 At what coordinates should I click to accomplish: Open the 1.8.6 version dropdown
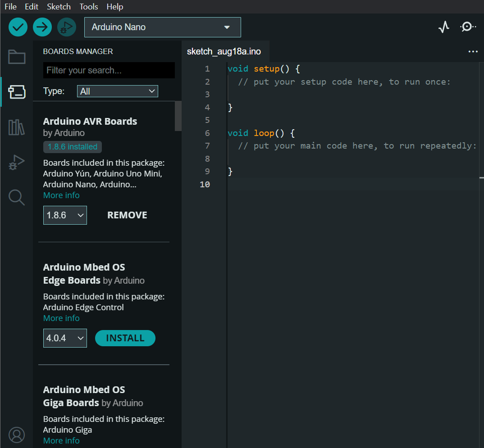tap(65, 215)
